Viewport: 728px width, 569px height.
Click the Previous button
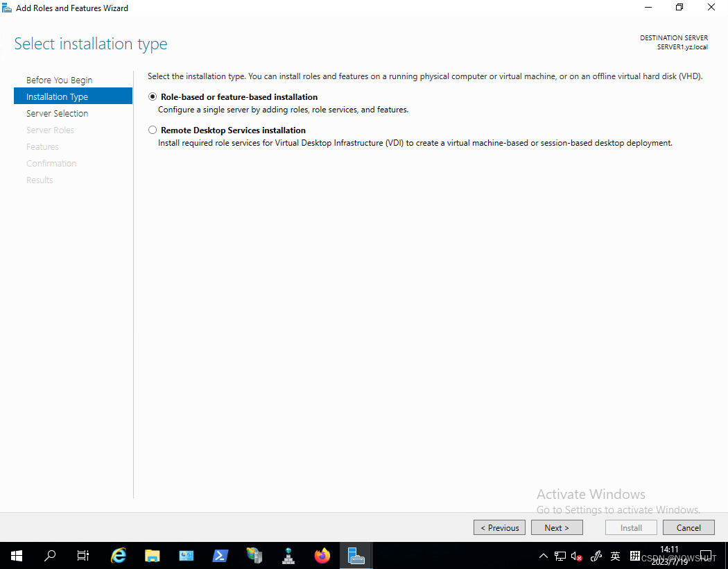500,527
